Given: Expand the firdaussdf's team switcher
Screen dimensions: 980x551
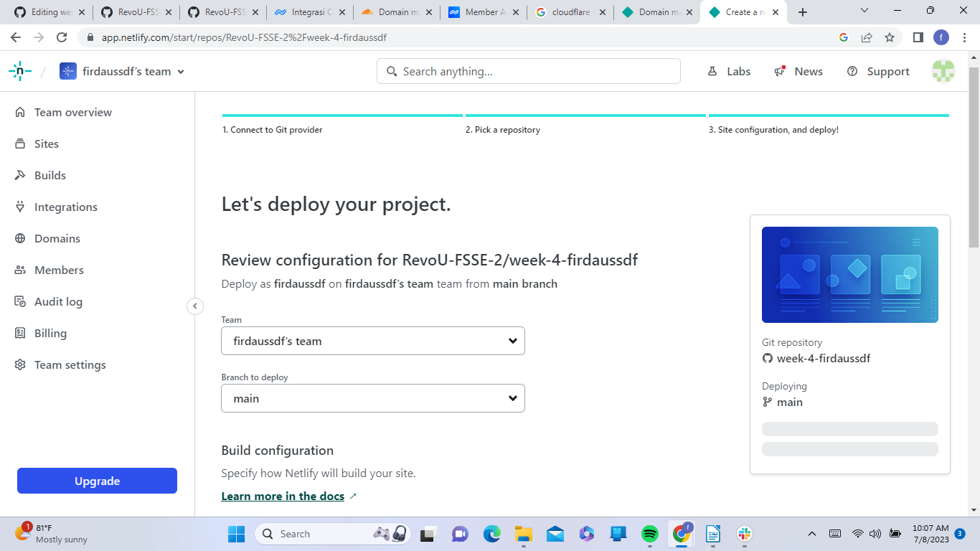Looking at the screenshot, I should click(122, 71).
